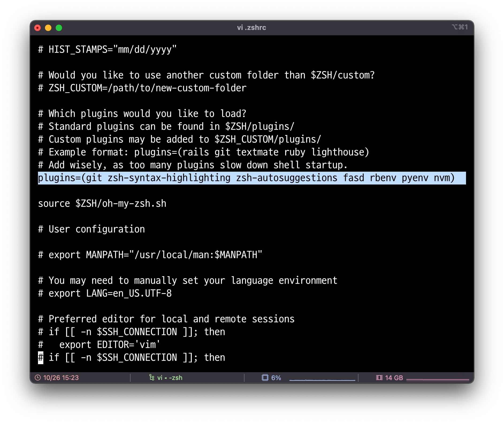Screen dimensions: 504x423
Task: Click the clock icon in status bar
Action: click(38, 378)
